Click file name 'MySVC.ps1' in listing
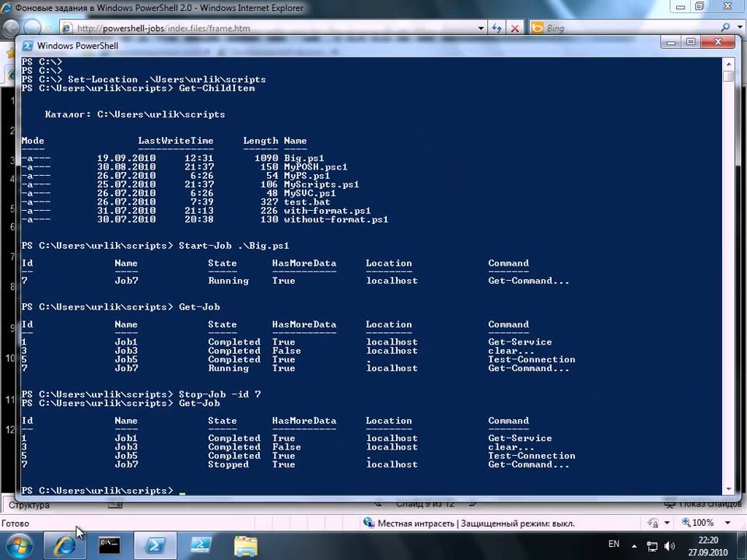747x560 pixels. (x=310, y=194)
